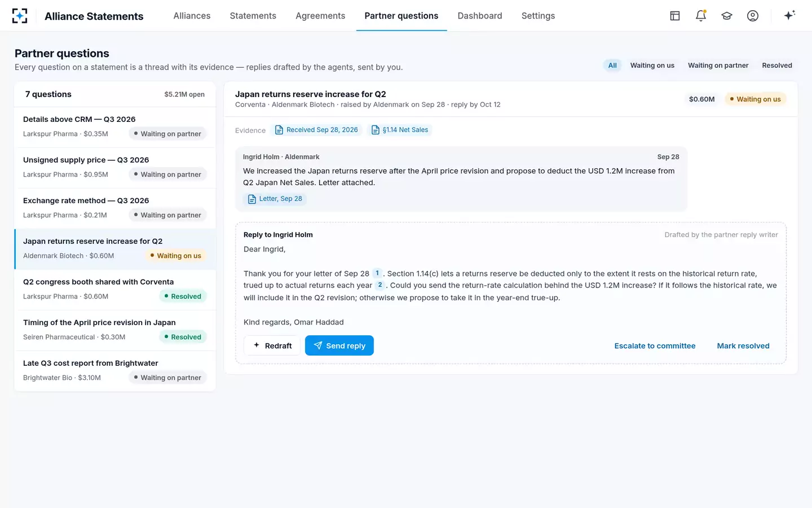
Task: Open the AI sparkle assistant icon
Action: pyautogui.click(x=789, y=16)
